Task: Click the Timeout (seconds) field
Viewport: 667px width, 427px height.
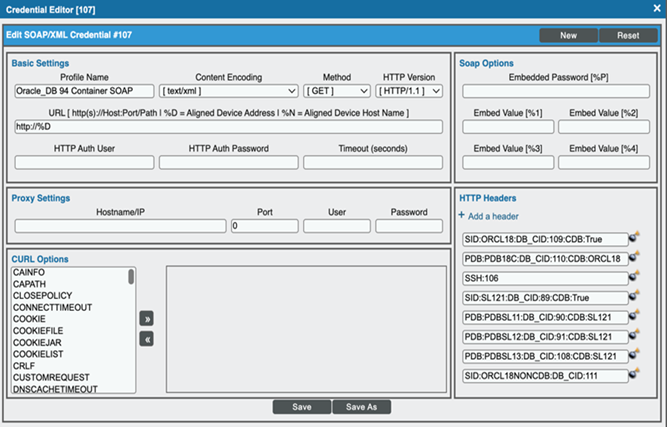Action: coord(373,162)
